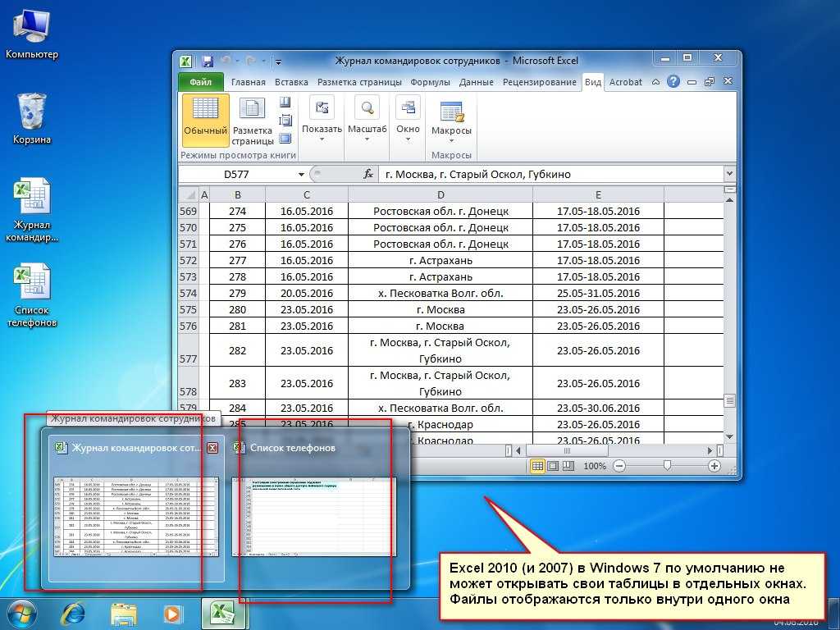Click the Name Box showing D577
This screenshot has height=630, width=840.
pyautogui.click(x=236, y=174)
